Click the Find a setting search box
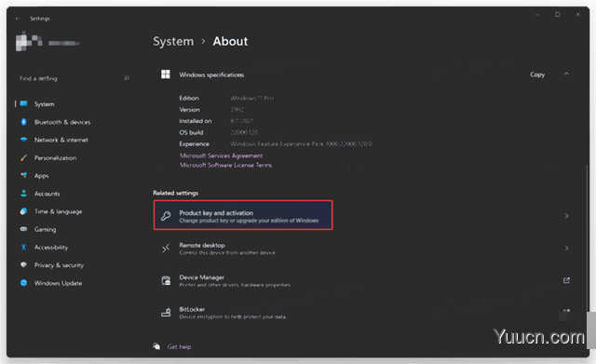 (x=74, y=78)
